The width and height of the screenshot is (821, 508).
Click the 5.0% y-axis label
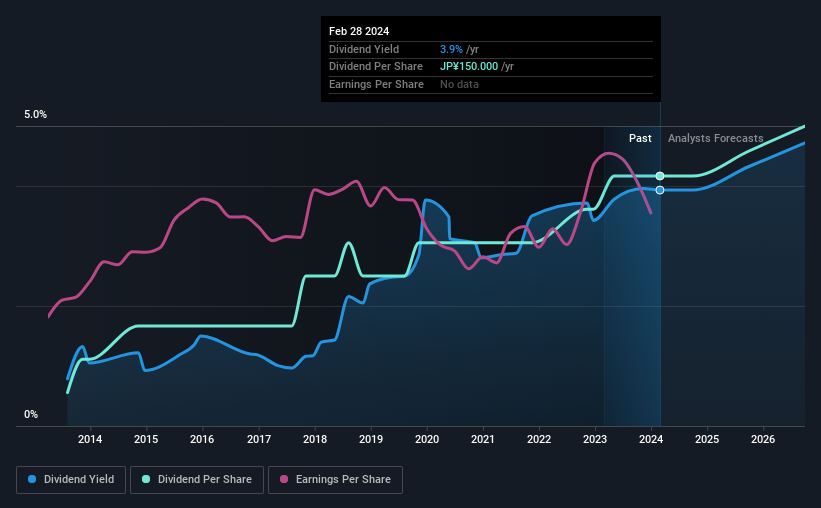pos(35,115)
